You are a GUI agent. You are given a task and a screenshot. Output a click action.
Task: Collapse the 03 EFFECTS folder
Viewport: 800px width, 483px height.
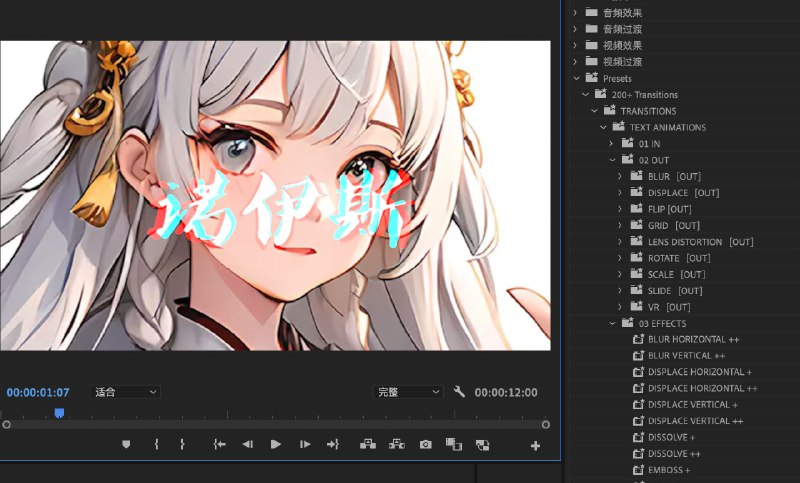coord(613,323)
